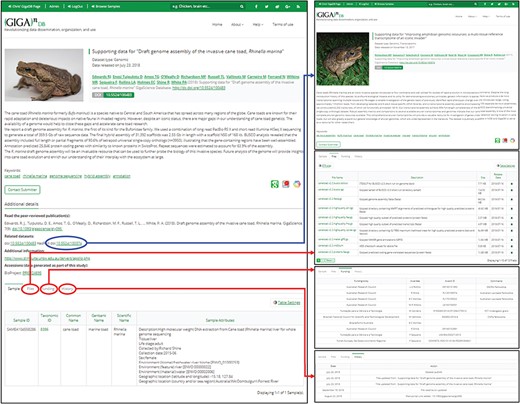Viewport: 520px width, 404px height.
Task: Open the Twitter icon in the green header
Action: [x=266, y=6]
